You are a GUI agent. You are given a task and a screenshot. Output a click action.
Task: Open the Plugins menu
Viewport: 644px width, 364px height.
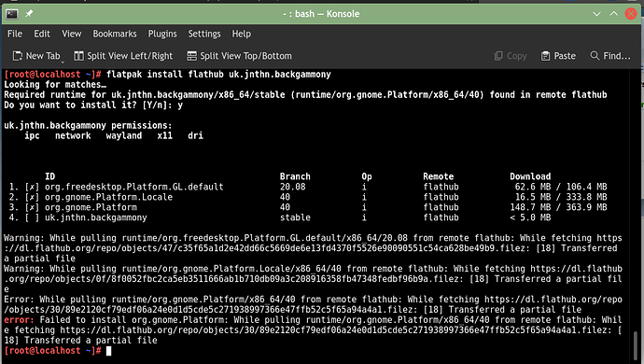point(162,34)
